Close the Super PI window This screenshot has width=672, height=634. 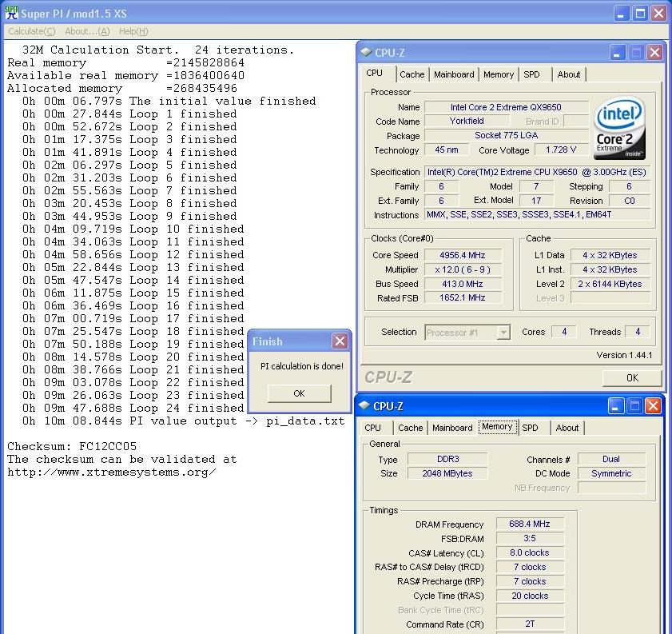point(658,14)
